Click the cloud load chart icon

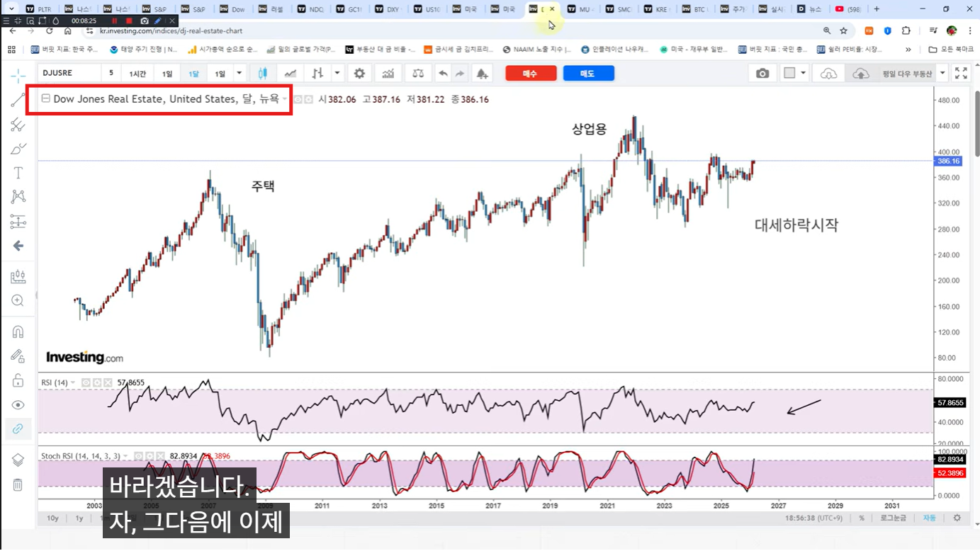829,73
